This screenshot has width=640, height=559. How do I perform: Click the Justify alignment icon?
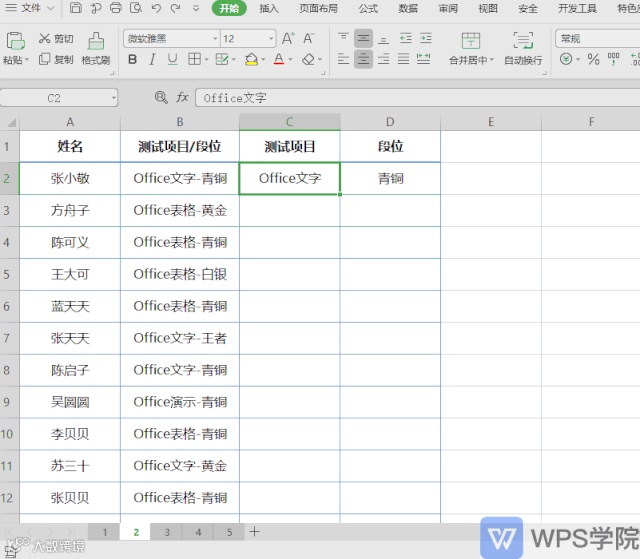(403, 60)
